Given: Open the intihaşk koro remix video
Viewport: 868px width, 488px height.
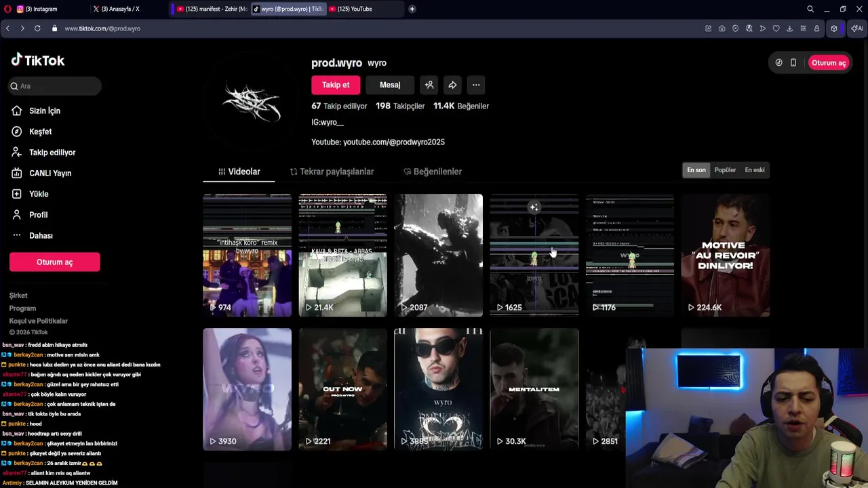Looking at the screenshot, I should click(x=247, y=256).
